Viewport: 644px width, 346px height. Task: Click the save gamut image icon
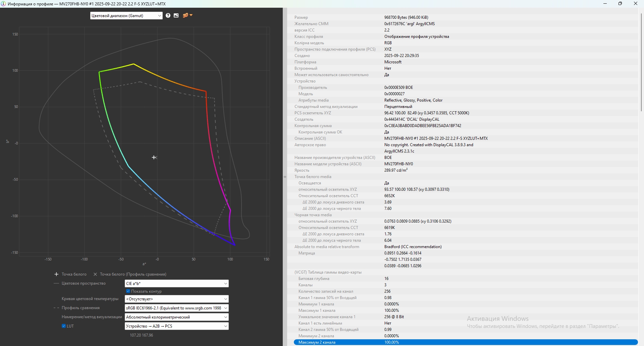176,15
